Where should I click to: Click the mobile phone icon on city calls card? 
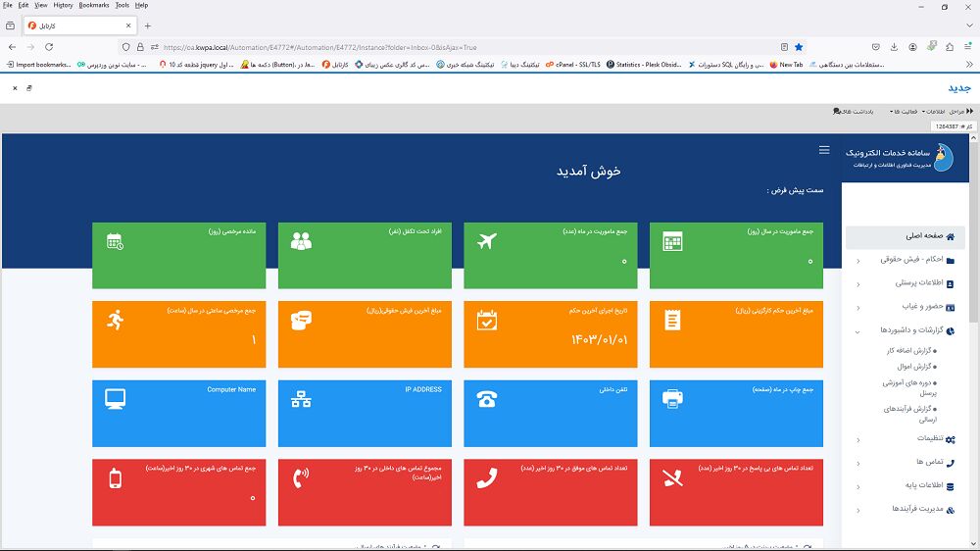[115, 477]
